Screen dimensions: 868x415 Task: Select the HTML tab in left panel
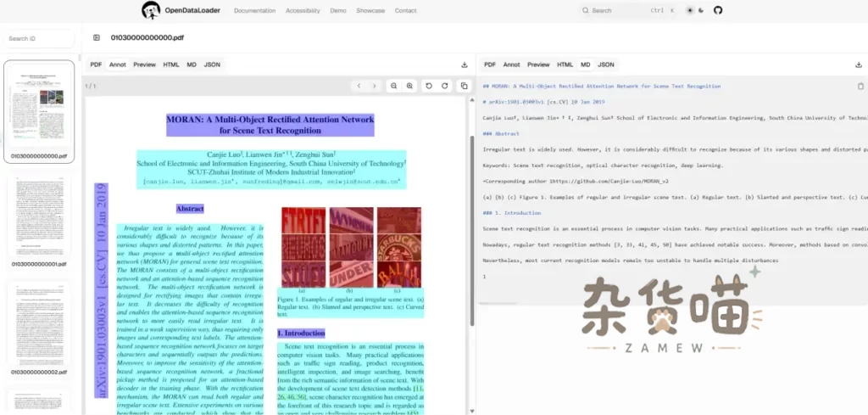pyautogui.click(x=171, y=64)
